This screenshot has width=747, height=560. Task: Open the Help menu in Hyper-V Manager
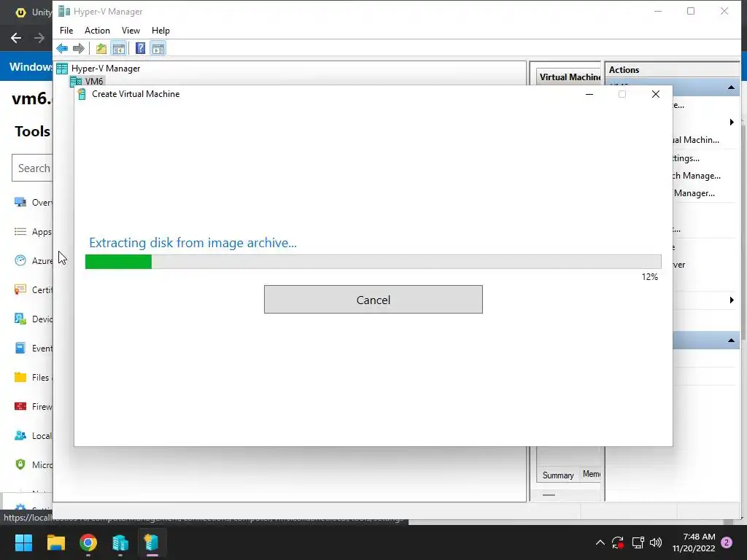tap(160, 31)
